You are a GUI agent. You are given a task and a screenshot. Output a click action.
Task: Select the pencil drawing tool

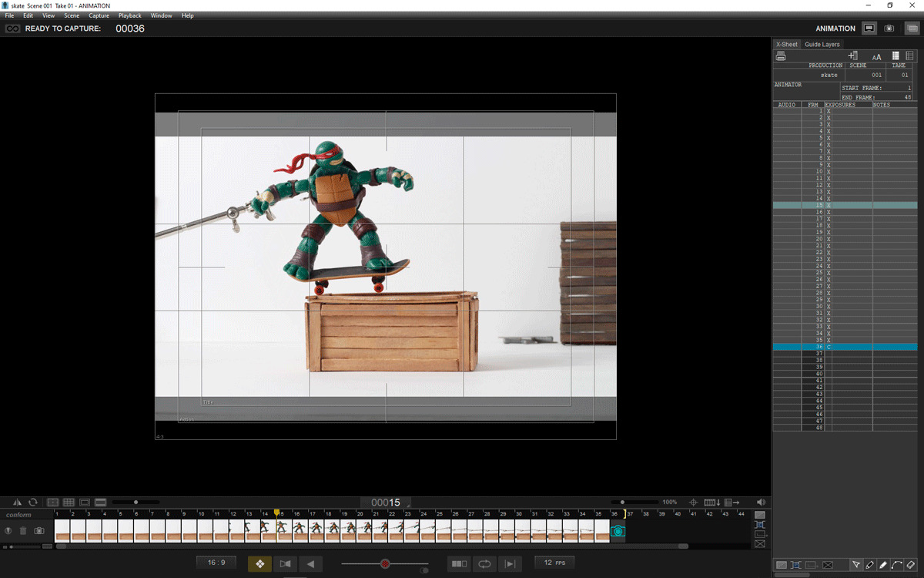click(x=870, y=565)
